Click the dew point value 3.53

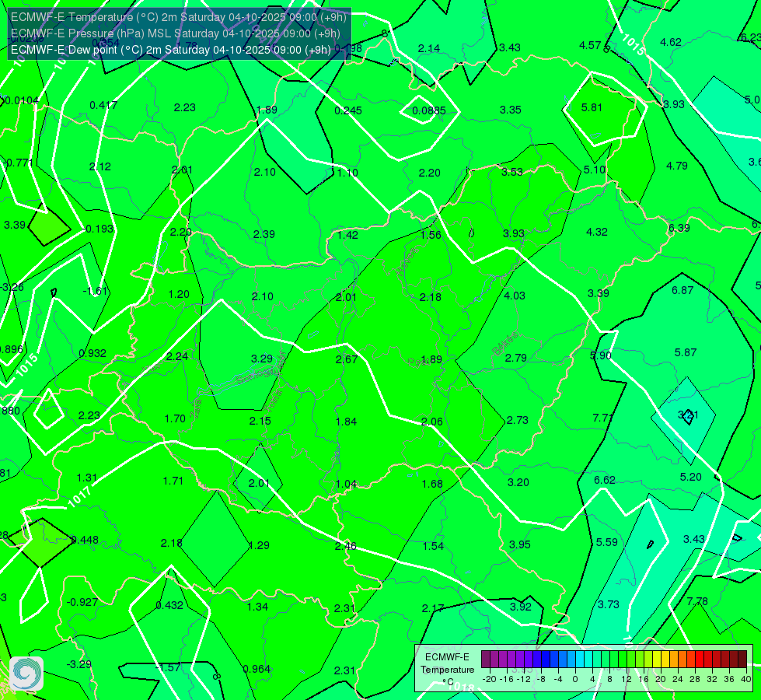coord(512,172)
